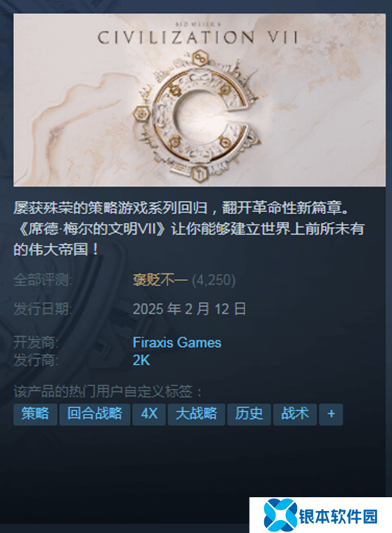Open the 2K publisher link
This screenshot has width=392, height=533.
pyautogui.click(x=141, y=360)
